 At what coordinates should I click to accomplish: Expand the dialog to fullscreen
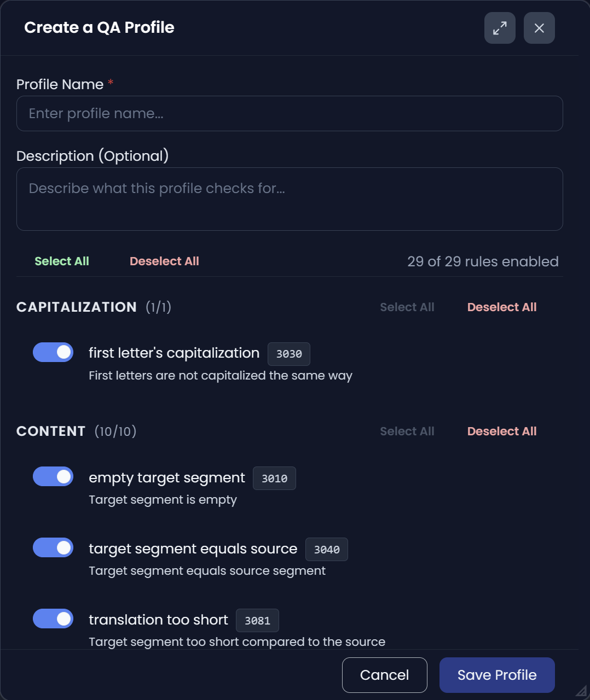pos(499,27)
